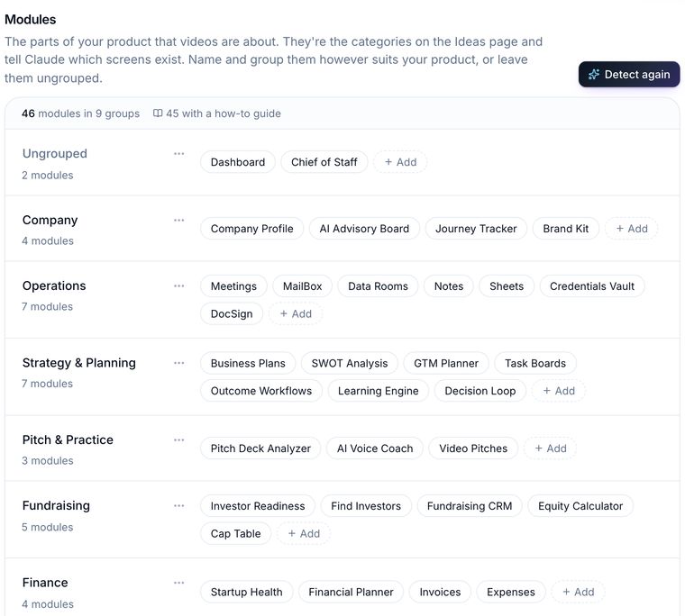Open the Invoices module chip
Image resolution: width=685 pixels, height=616 pixels.
pos(440,592)
